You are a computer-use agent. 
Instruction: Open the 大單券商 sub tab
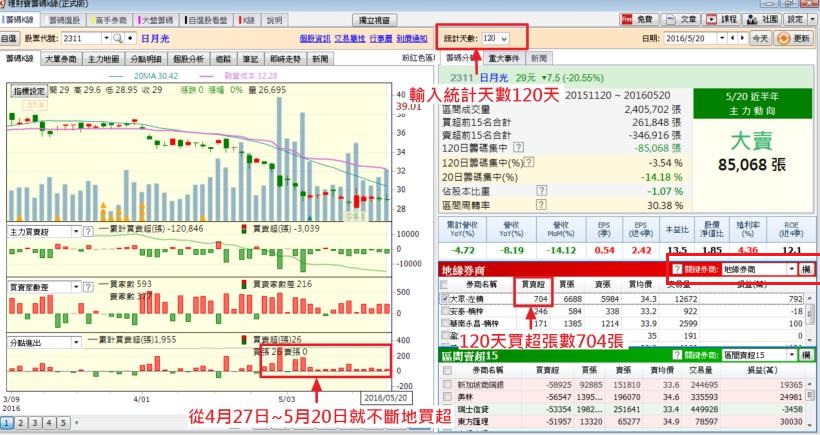coord(61,59)
